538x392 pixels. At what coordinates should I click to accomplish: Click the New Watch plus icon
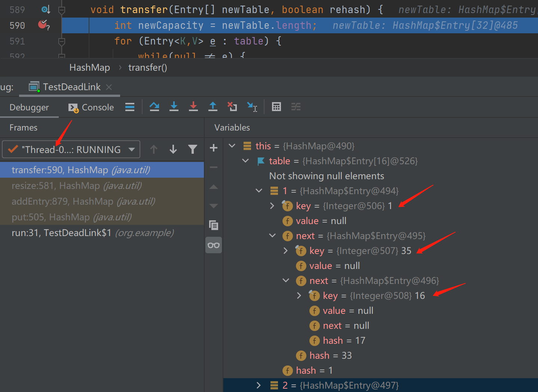tap(214, 148)
